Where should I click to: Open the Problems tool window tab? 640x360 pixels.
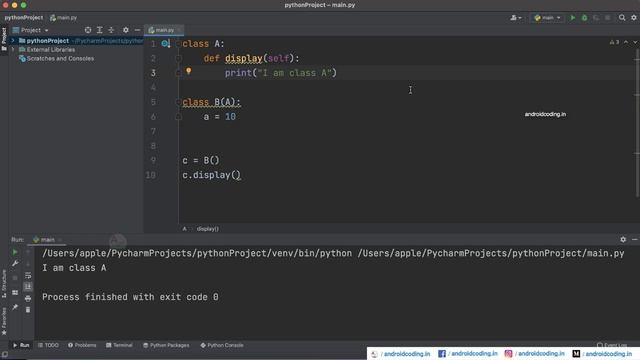click(82, 345)
